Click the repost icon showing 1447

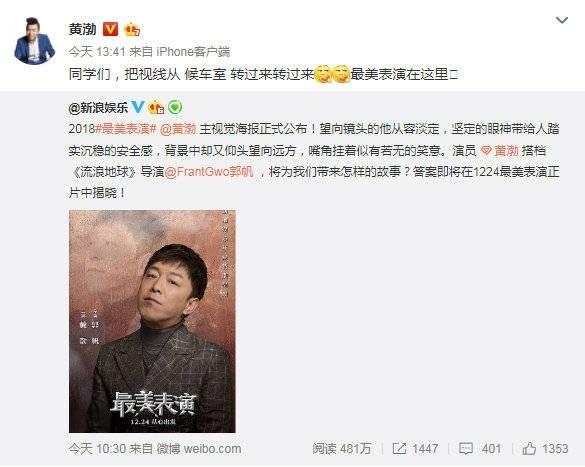point(400,448)
